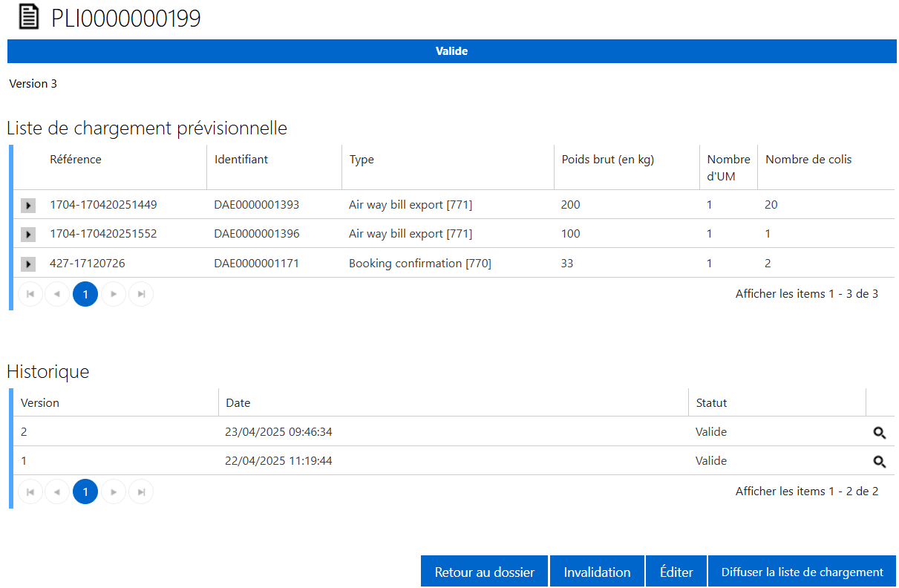
Task: Jump to last page of Historique table
Action: point(141,492)
